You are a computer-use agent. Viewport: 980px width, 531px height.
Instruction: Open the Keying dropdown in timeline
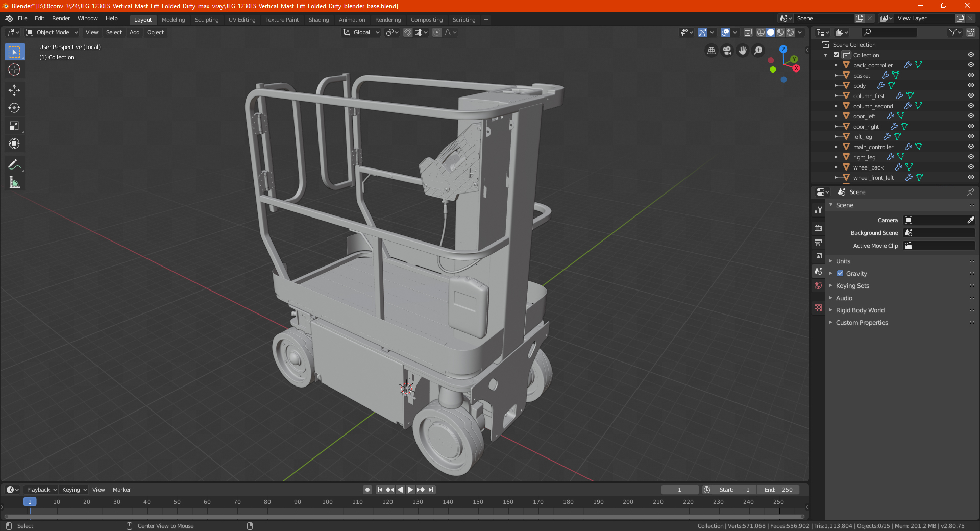[x=74, y=490]
